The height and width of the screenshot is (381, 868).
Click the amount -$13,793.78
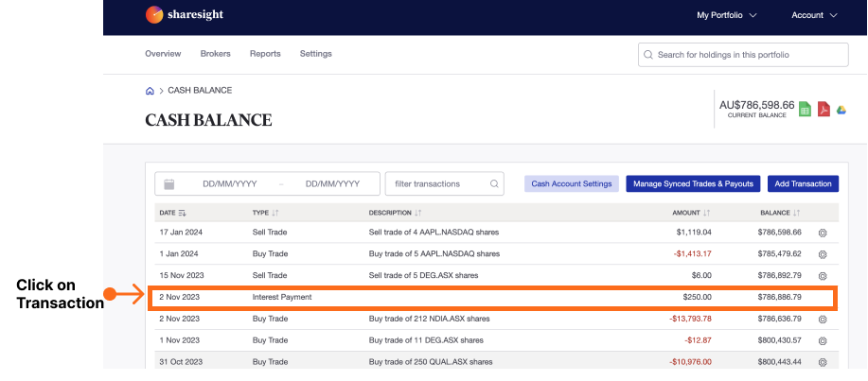click(x=690, y=319)
